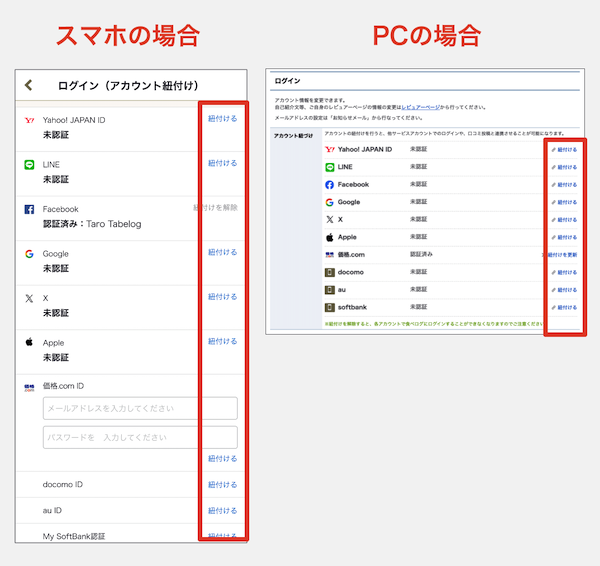600x566 pixels.
Task: Click the Google icon in the PC account list
Action: (x=329, y=202)
